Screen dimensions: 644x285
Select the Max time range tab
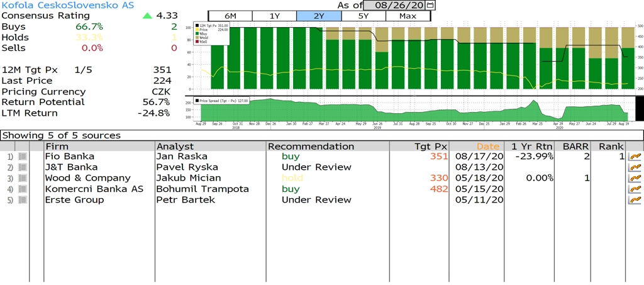[408, 16]
